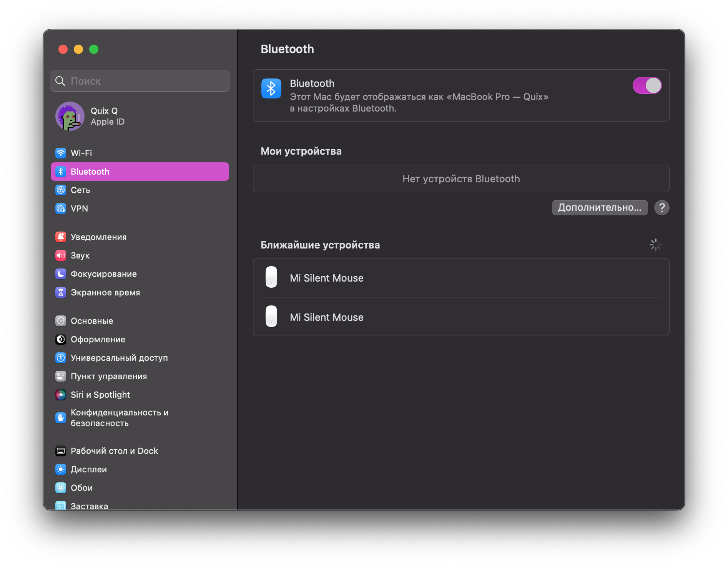
Task: Click the Дополнительно… button
Action: point(599,208)
